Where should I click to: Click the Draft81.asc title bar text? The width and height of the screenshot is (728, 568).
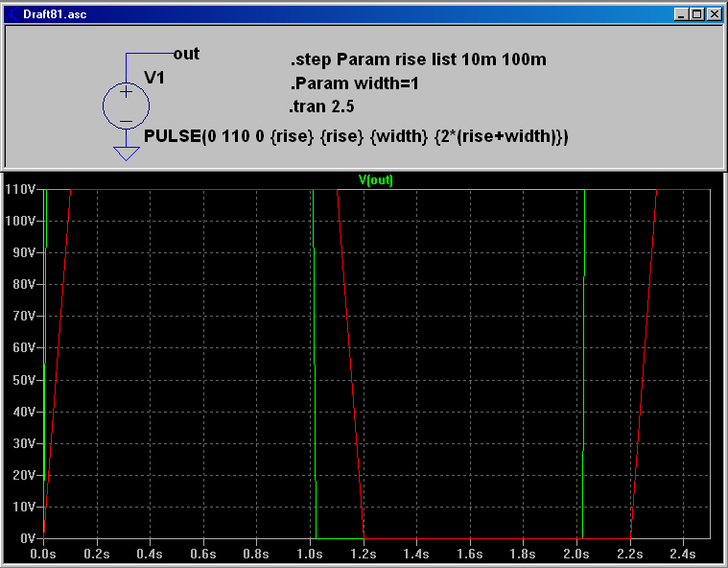tap(55, 14)
